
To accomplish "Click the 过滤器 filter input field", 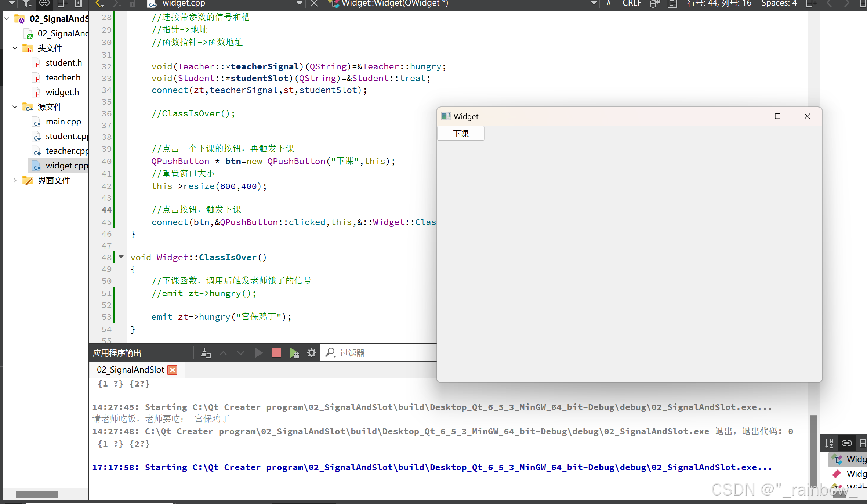I will (x=385, y=353).
